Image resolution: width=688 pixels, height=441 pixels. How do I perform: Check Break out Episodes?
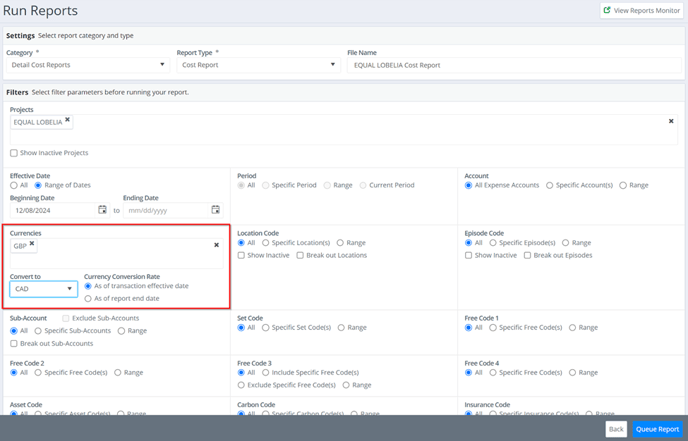pyautogui.click(x=527, y=255)
